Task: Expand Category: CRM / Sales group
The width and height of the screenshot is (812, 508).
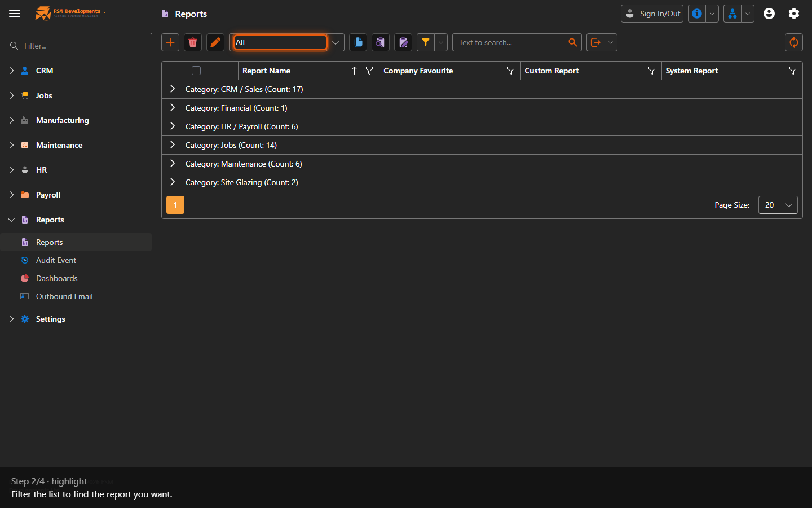Action: click(x=173, y=89)
